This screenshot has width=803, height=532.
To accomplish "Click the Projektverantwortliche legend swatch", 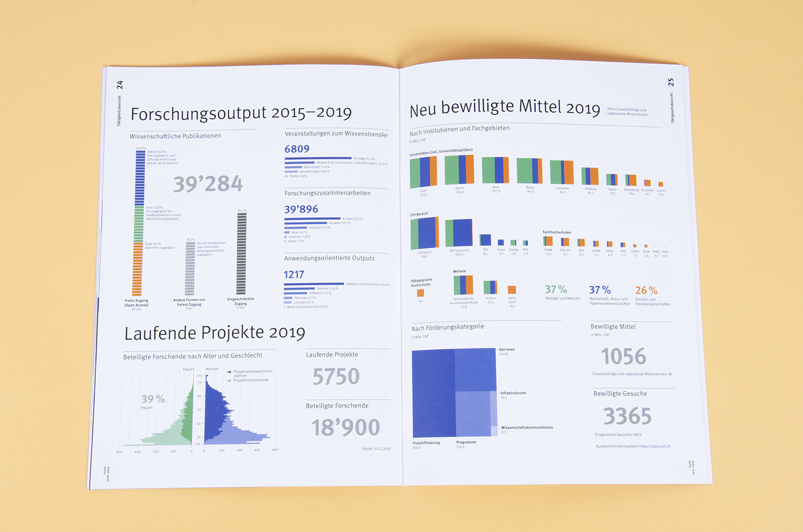I will [229, 372].
